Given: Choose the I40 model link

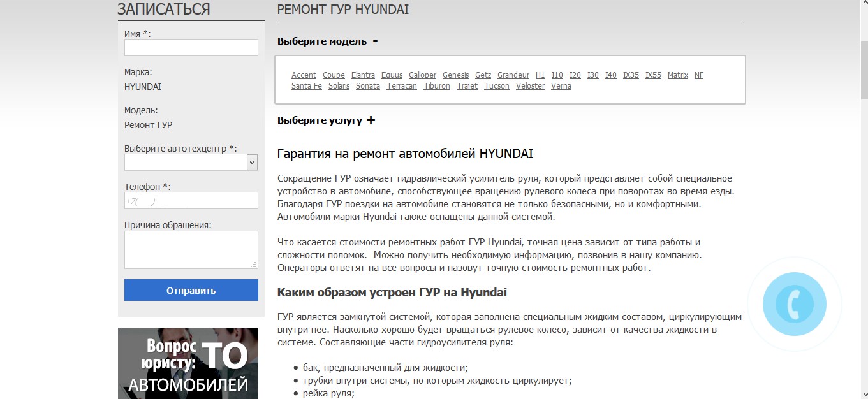Looking at the screenshot, I should point(611,75).
